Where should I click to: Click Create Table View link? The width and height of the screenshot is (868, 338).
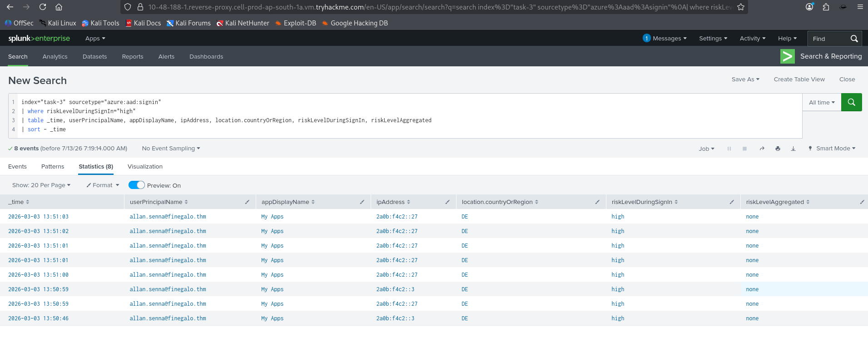pyautogui.click(x=799, y=79)
